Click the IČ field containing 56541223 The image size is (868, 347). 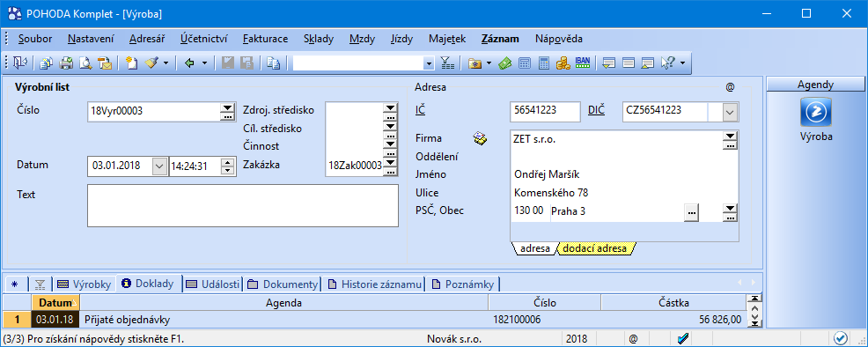click(x=545, y=111)
